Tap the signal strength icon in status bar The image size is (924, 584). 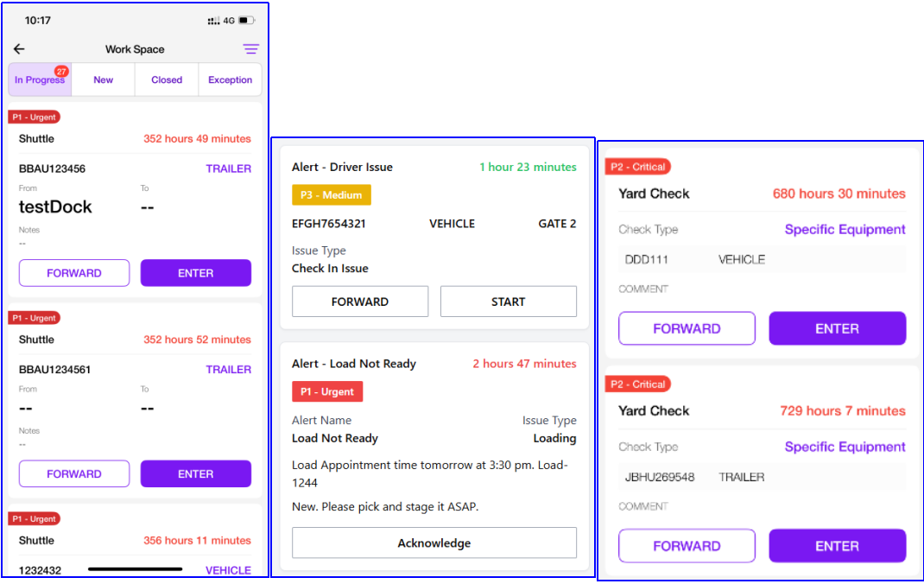coord(213,21)
